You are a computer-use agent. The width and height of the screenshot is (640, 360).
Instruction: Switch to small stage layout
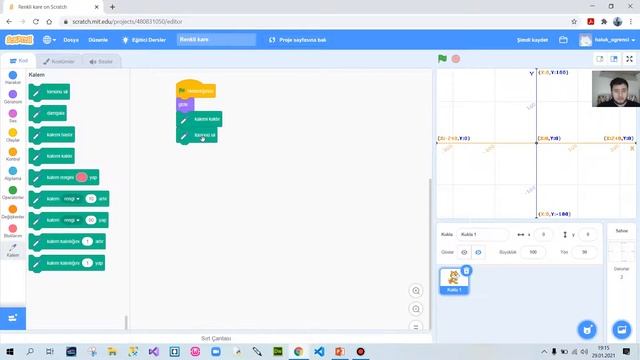(600, 59)
